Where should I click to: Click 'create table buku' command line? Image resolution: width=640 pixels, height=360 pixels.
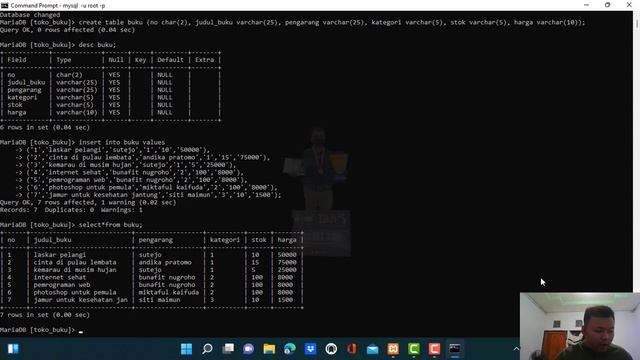click(332, 22)
